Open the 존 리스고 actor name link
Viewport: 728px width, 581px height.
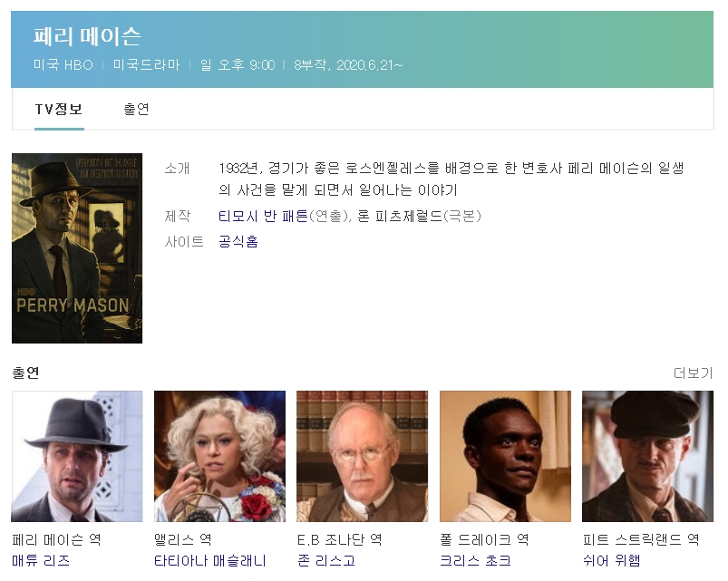(326, 561)
